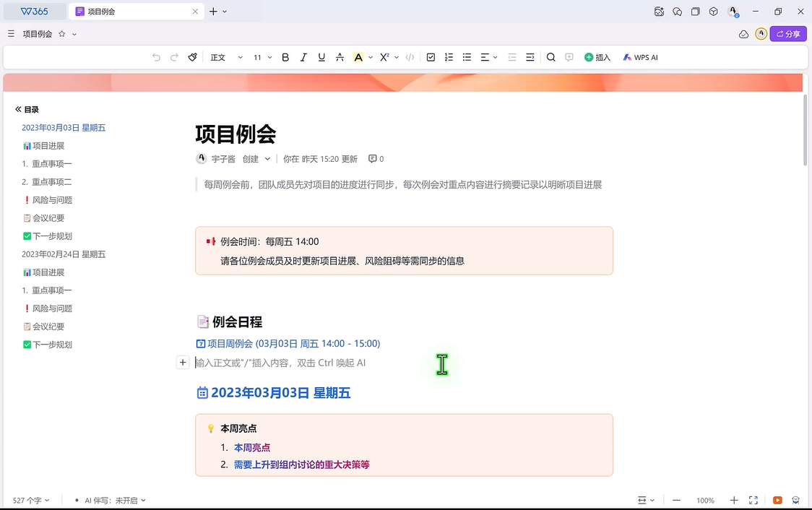Toggle bold formatting

[x=285, y=57]
